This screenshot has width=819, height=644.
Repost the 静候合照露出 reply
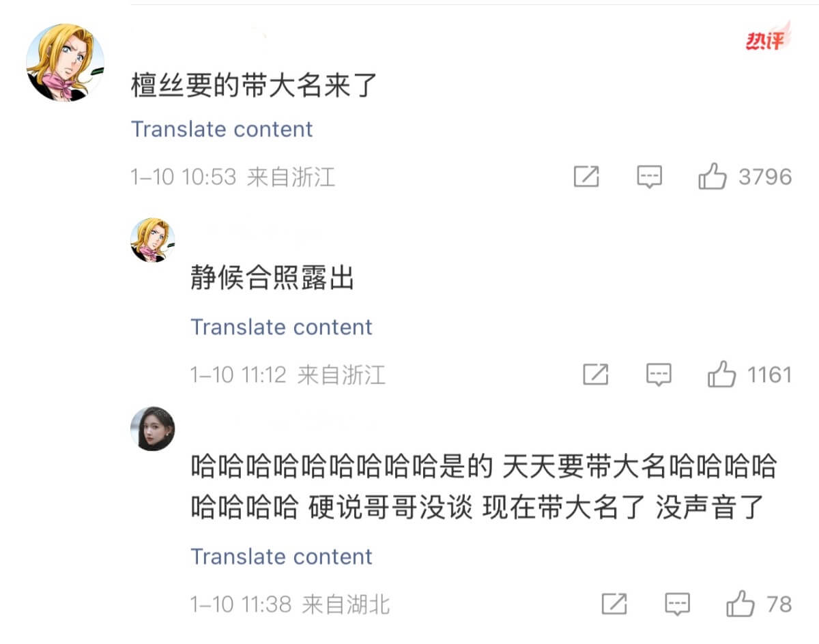(596, 375)
